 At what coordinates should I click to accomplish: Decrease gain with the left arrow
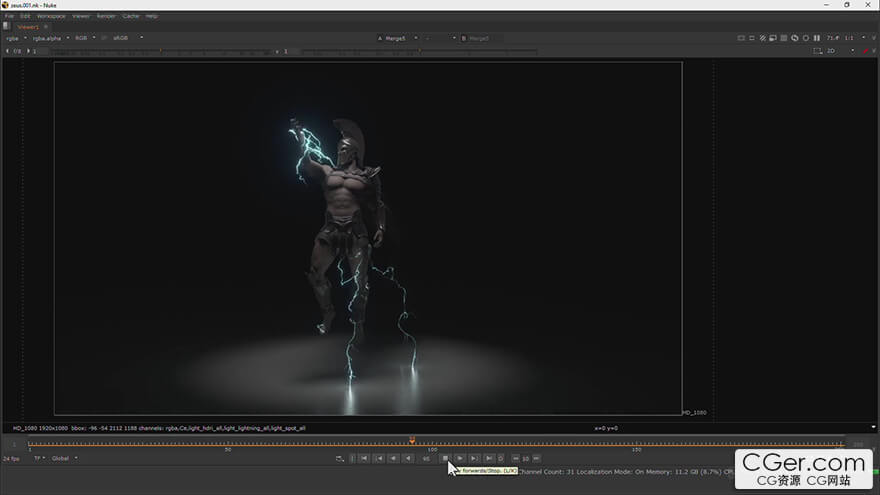[x=7, y=51]
